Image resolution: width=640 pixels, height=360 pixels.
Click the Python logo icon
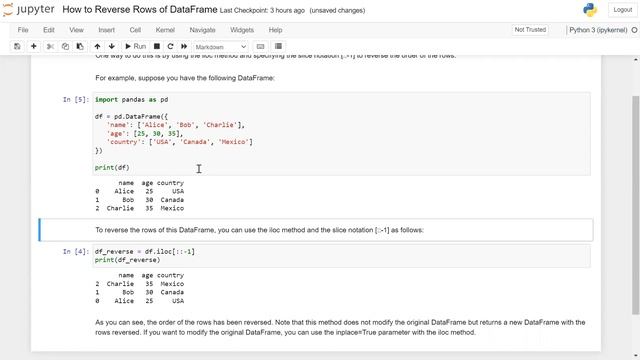(590, 10)
